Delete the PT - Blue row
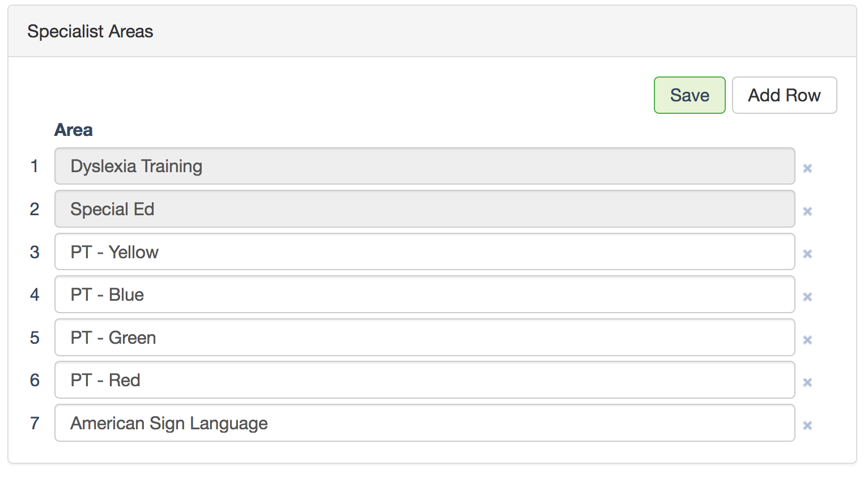The image size is (868, 478). click(807, 297)
